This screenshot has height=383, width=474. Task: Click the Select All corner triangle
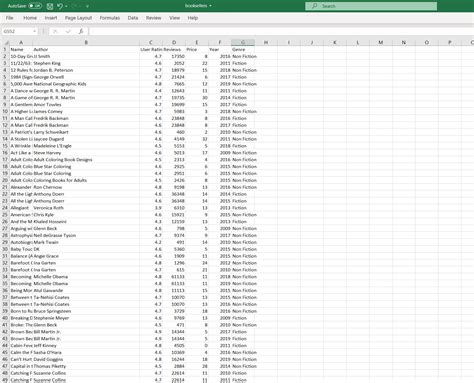(5, 42)
